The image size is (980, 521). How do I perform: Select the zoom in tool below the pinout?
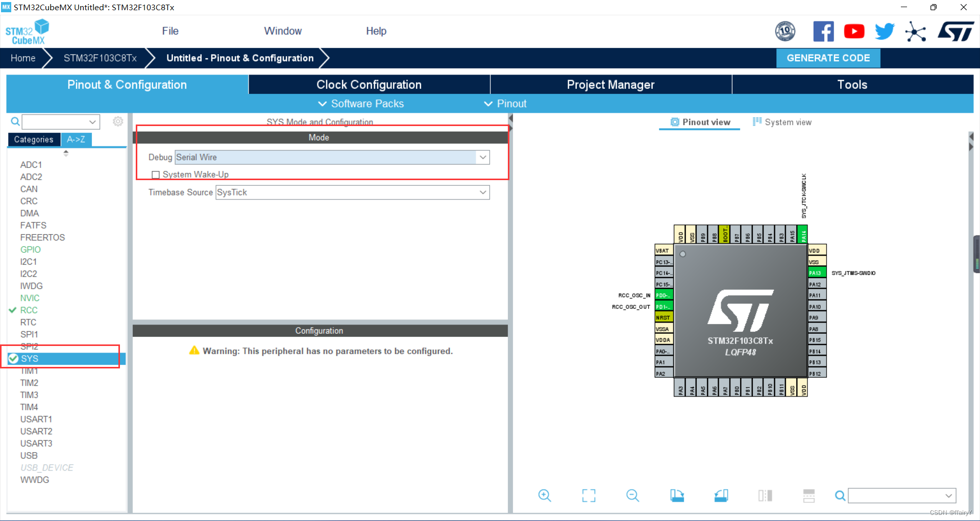pos(544,495)
